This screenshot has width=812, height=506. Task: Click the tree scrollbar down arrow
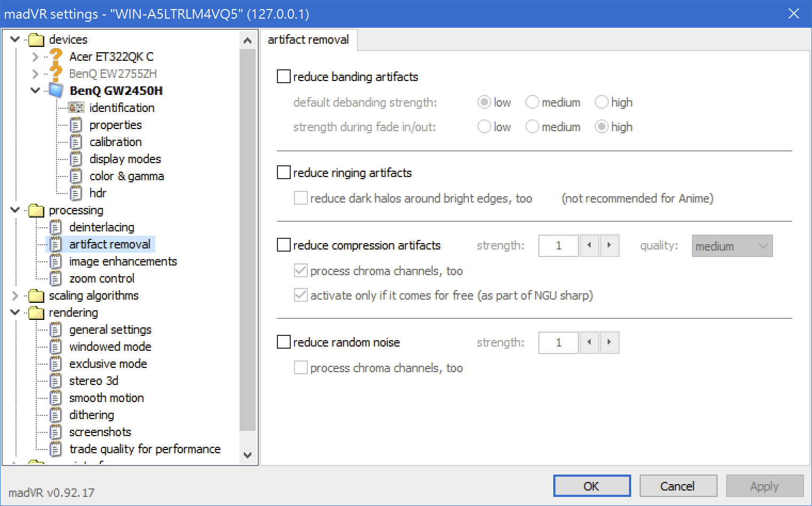(x=247, y=455)
